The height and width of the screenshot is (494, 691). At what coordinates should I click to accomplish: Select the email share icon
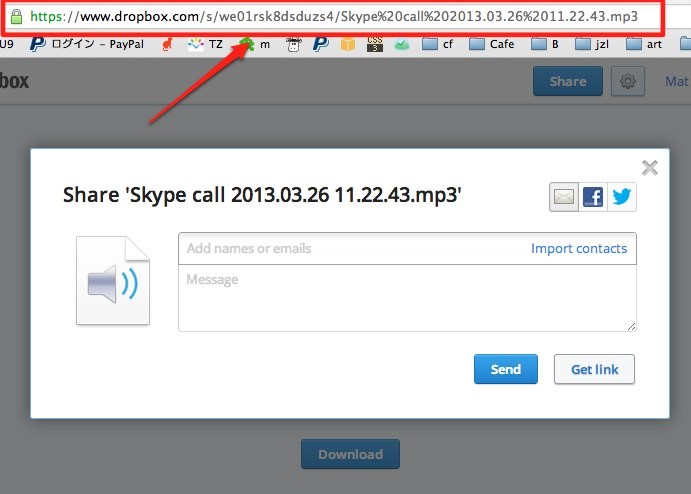pos(564,197)
